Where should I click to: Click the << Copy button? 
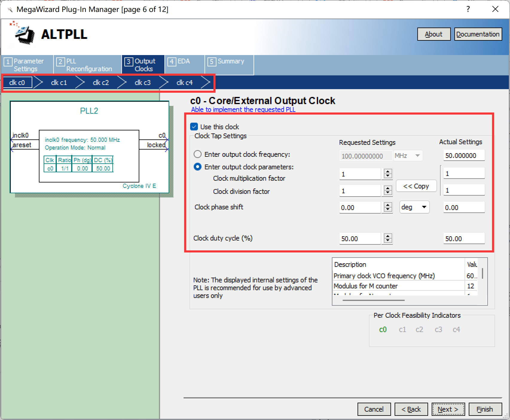coord(416,186)
